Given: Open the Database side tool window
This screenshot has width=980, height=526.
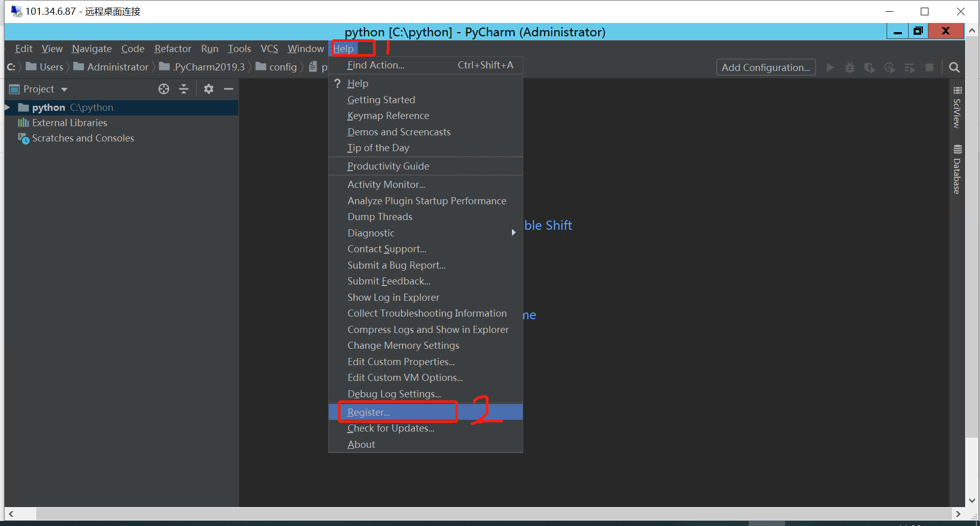Looking at the screenshot, I should pos(957,170).
